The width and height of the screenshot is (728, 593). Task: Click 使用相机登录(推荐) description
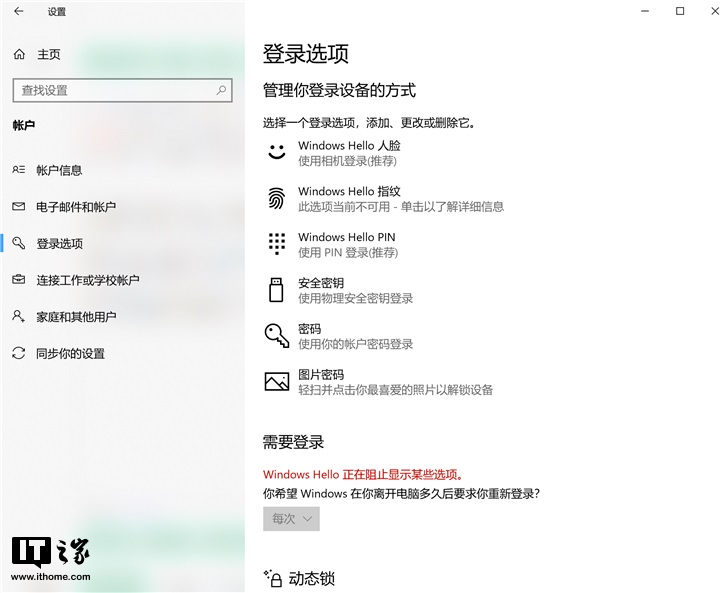pyautogui.click(x=347, y=161)
